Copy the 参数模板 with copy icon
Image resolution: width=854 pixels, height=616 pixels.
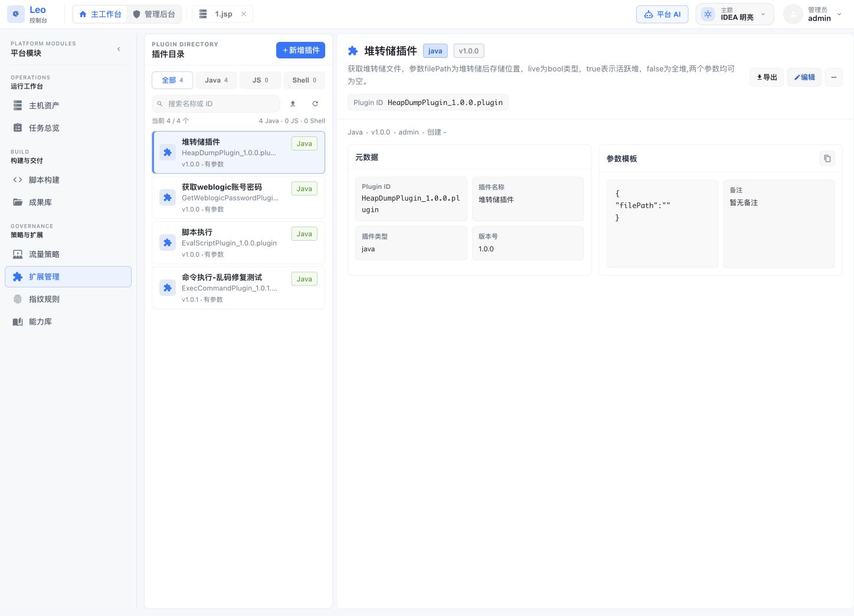coord(827,158)
